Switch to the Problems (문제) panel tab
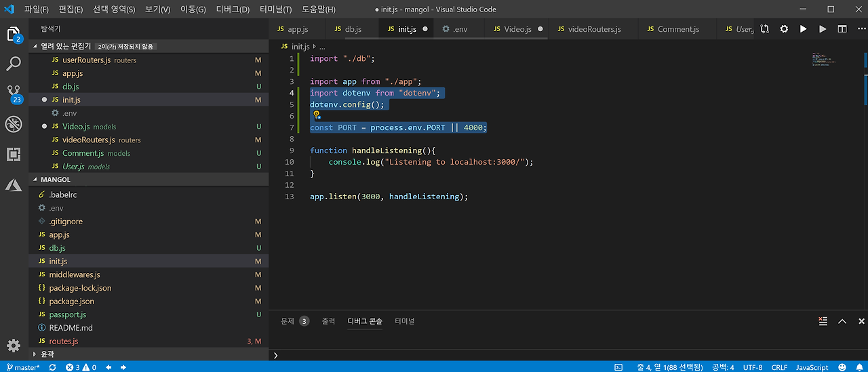 coord(288,321)
